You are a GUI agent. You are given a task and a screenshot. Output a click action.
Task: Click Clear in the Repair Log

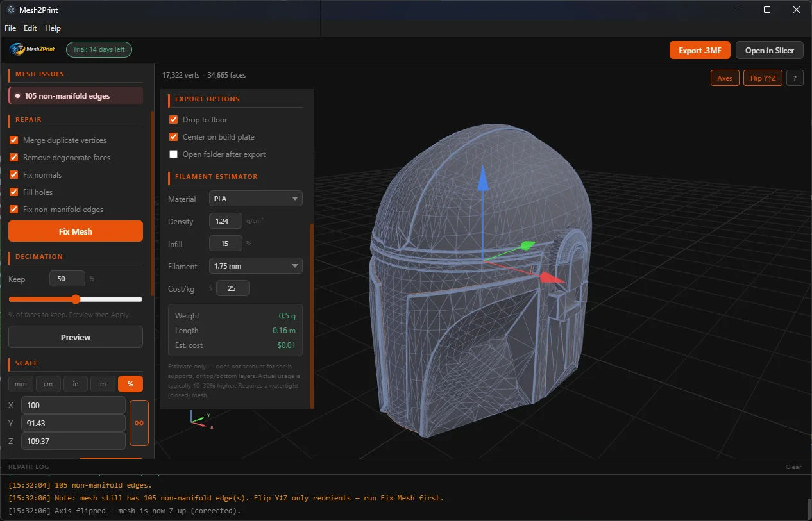pyautogui.click(x=793, y=467)
